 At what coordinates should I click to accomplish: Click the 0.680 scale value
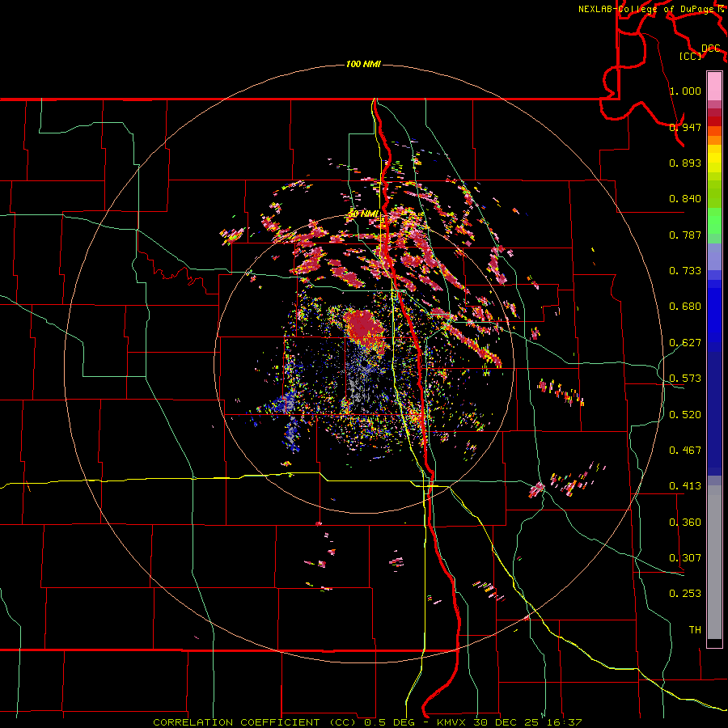pos(685,307)
